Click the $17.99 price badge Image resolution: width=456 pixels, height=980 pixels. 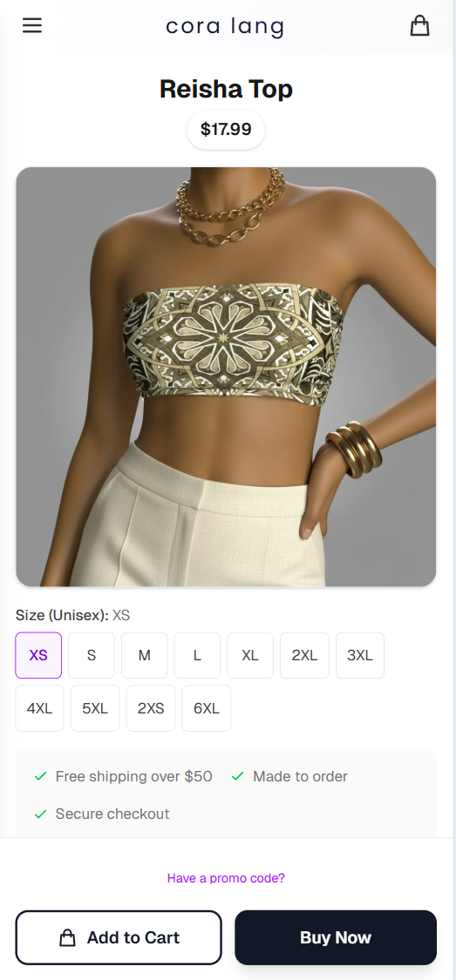[226, 130]
